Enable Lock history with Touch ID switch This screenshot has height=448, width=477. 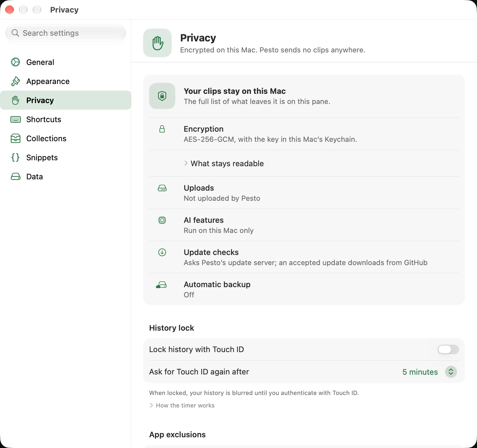(448, 349)
